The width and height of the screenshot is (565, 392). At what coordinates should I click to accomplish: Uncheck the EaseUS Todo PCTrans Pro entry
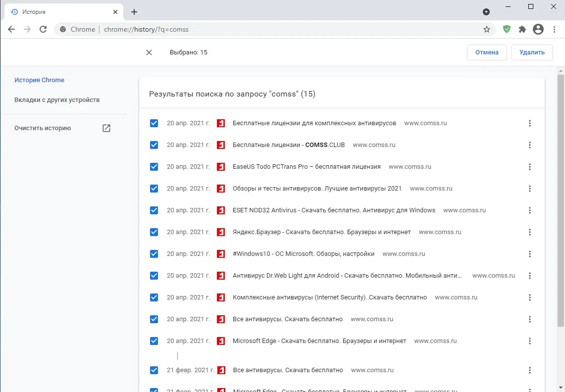[154, 167]
